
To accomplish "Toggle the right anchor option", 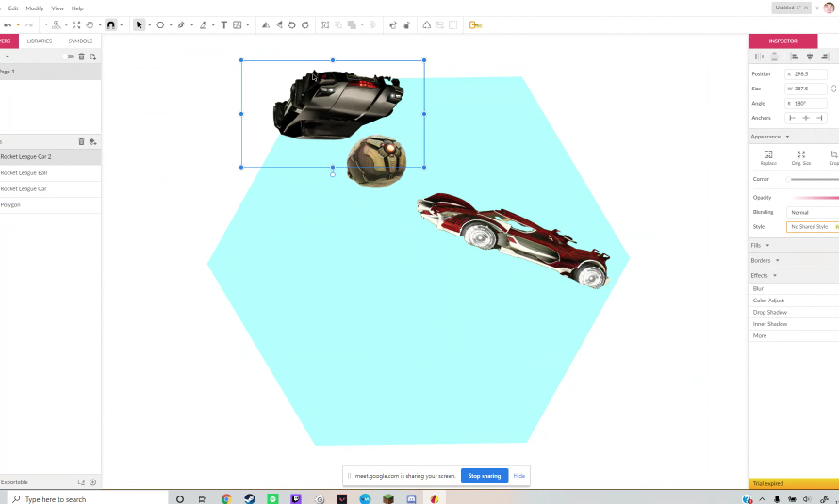I will point(819,118).
